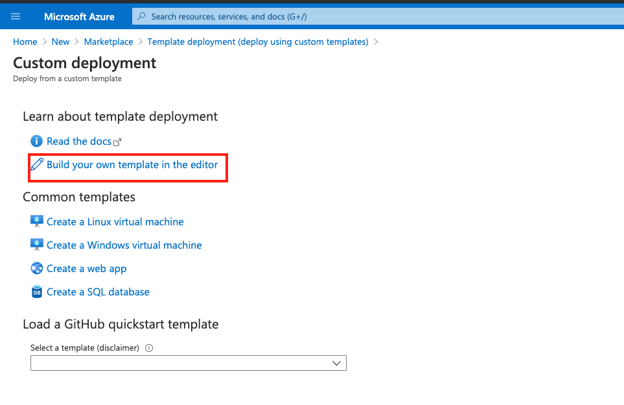Click the Common templates heading
The width and height of the screenshot is (624, 405).
tap(79, 197)
